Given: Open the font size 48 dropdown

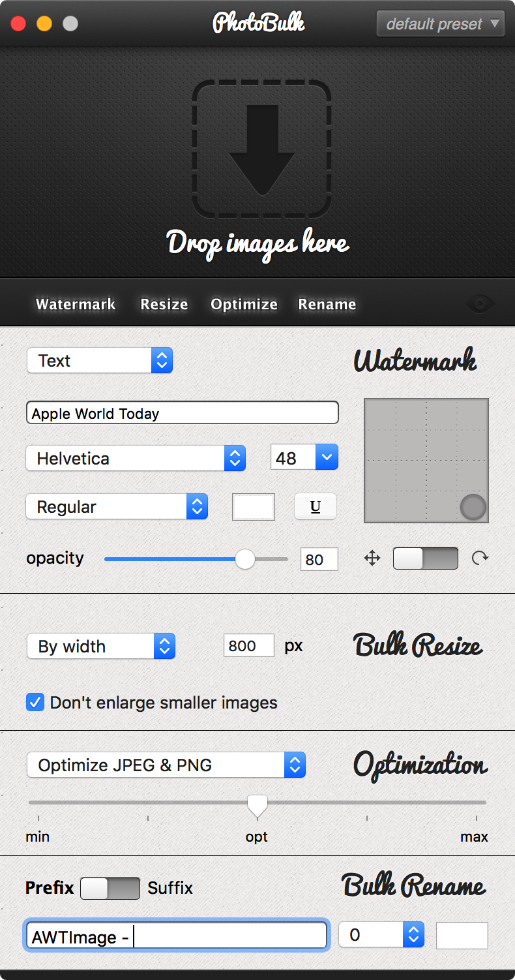Looking at the screenshot, I should pos(304,458).
